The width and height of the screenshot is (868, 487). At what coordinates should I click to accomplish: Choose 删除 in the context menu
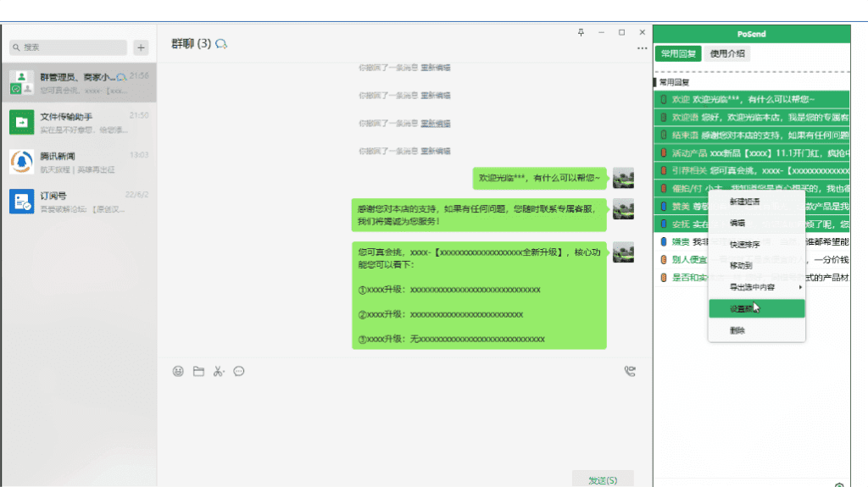pos(737,330)
